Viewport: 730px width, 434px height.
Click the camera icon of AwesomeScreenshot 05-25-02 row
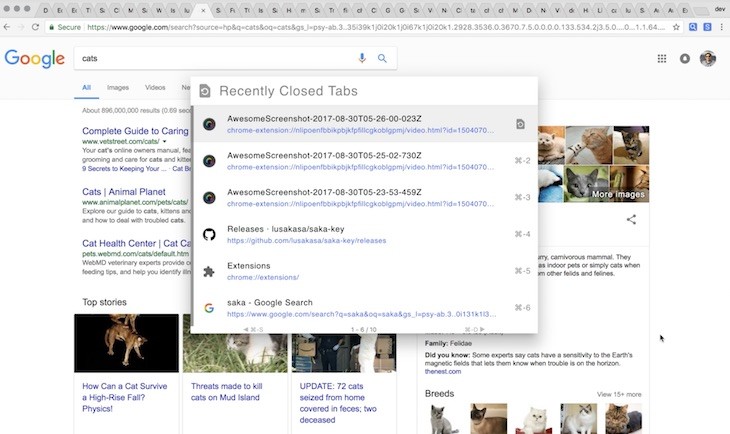(x=209, y=161)
